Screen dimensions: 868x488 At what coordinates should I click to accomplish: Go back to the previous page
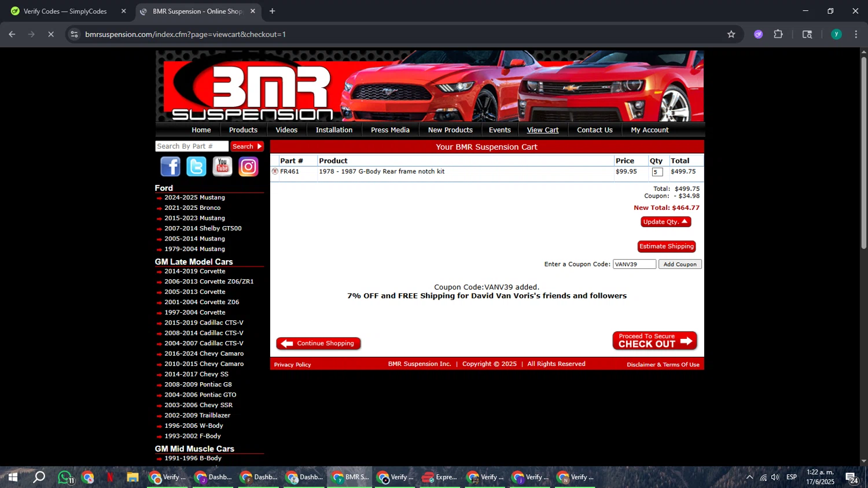(x=12, y=34)
